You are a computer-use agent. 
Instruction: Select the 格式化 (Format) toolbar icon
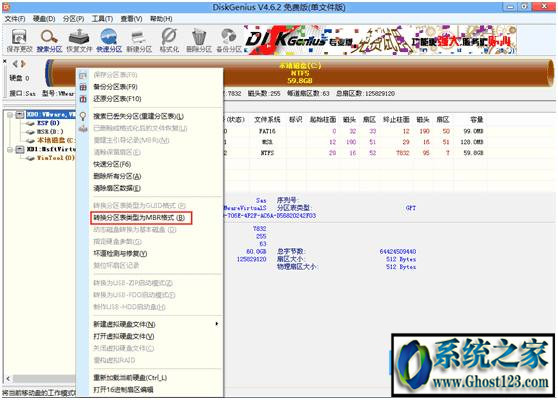coord(169,40)
